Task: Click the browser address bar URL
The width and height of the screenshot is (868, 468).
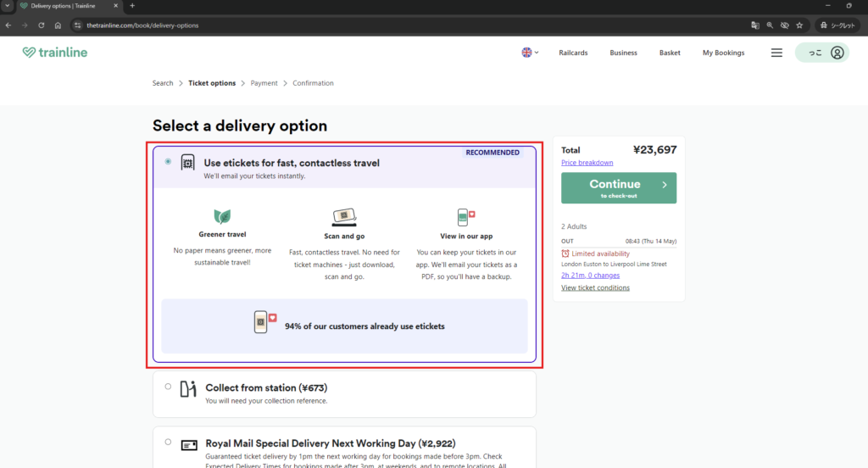Action: [x=142, y=25]
